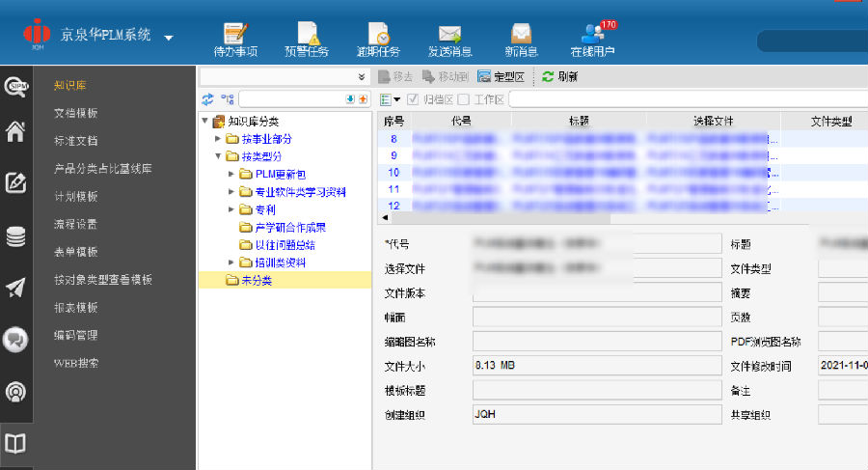The image size is (868, 470).
Task: Go to the home icon in left sidebar
Action: click(x=15, y=131)
